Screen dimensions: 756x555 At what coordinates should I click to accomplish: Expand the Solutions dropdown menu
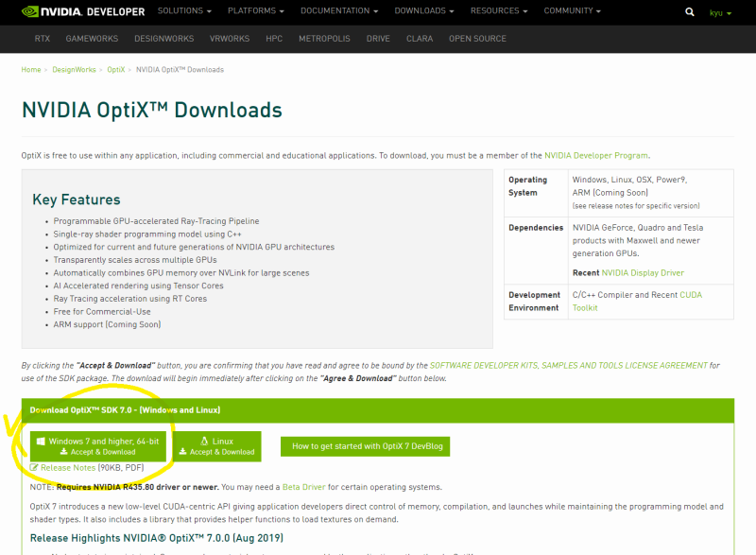point(184,10)
